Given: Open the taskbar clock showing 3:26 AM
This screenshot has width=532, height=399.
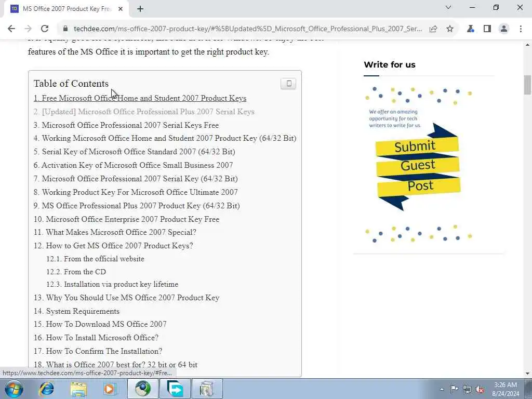Looking at the screenshot, I should point(506,389).
